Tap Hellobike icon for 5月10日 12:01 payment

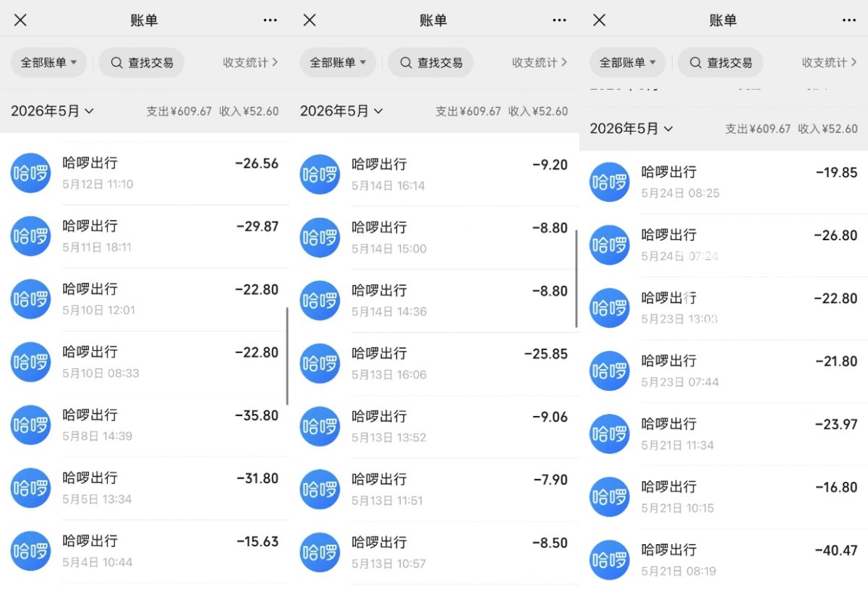pyautogui.click(x=30, y=299)
